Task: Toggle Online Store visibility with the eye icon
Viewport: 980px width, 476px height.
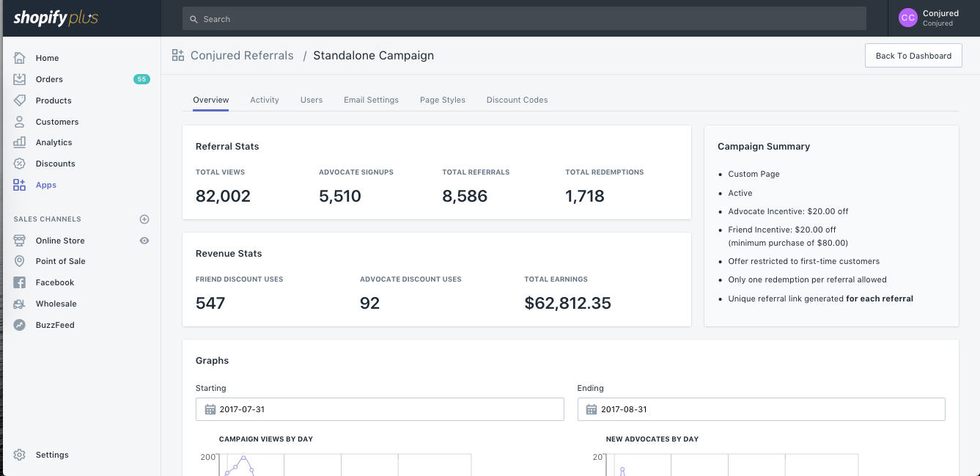Action: 144,240
